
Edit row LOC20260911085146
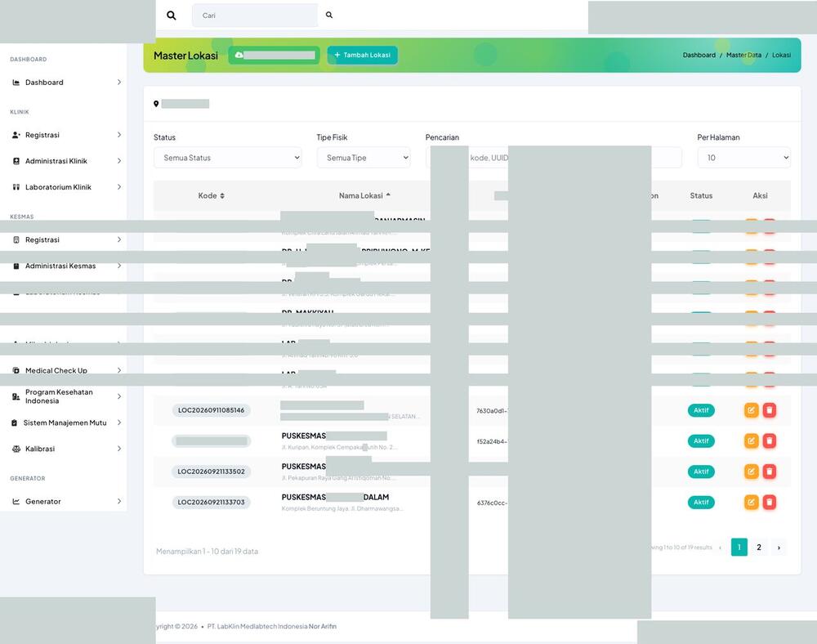click(x=751, y=410)
